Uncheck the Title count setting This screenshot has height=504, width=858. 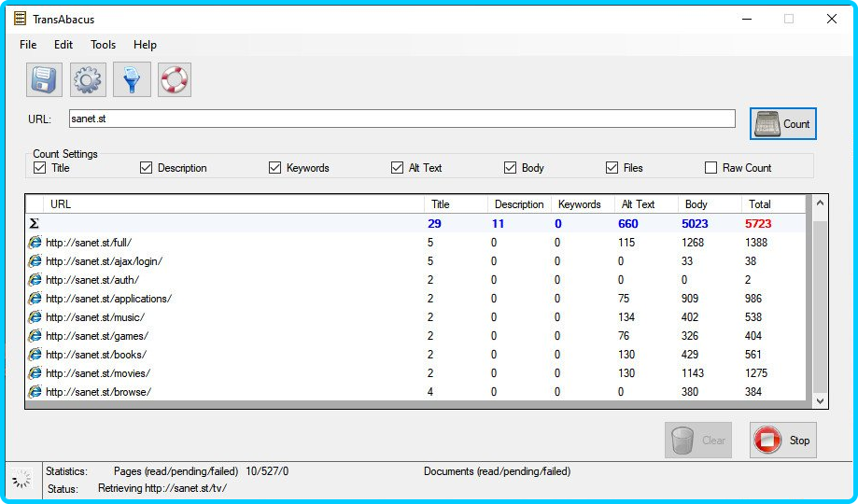click(x=39, y=167)
